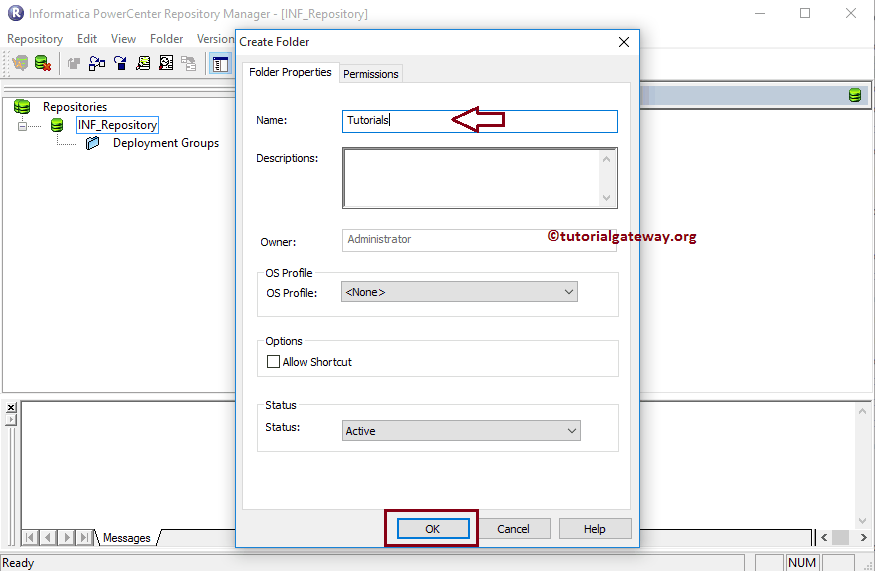Screen dimensions: 875x571
Task: Click the View history magnifier toolbar icon
Action: coord(166,64)
